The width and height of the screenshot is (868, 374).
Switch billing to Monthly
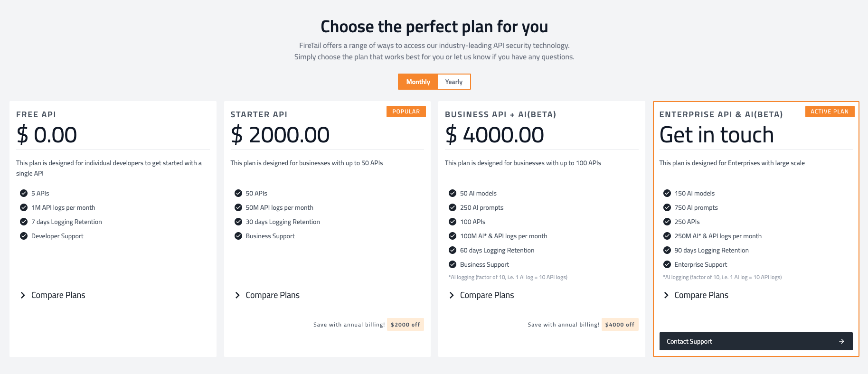418,82
